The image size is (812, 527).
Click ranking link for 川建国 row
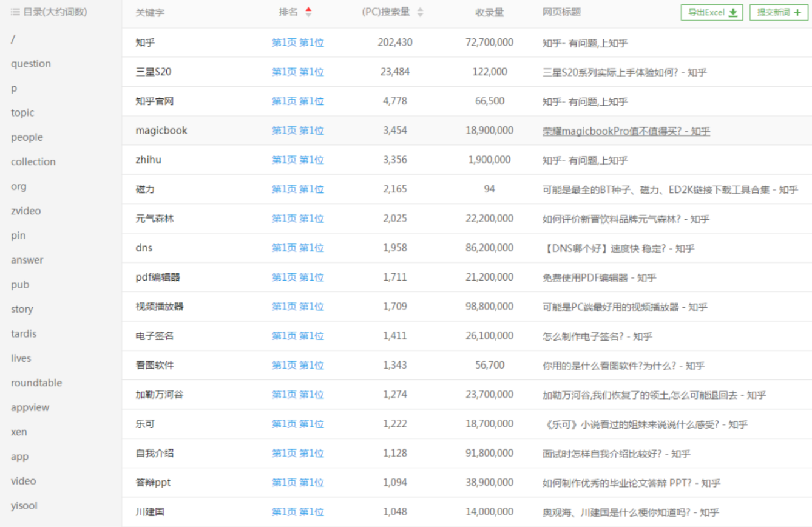pos(298,512)
